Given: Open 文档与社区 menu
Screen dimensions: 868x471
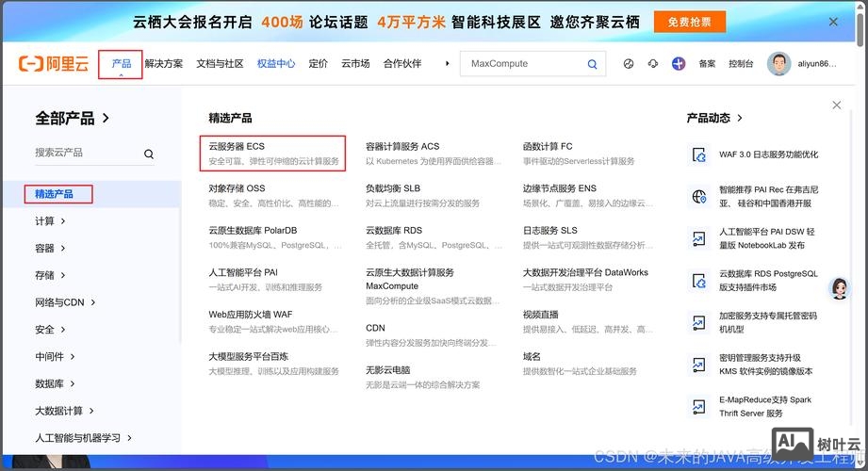Looking at the screenshot, I should click(220, 64).
